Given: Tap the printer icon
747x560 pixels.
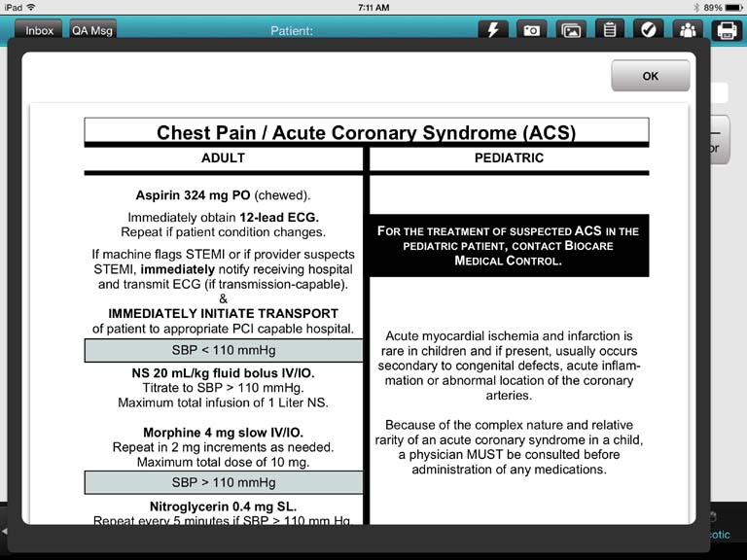Looking at the screenshot, I should pos(727,30).
